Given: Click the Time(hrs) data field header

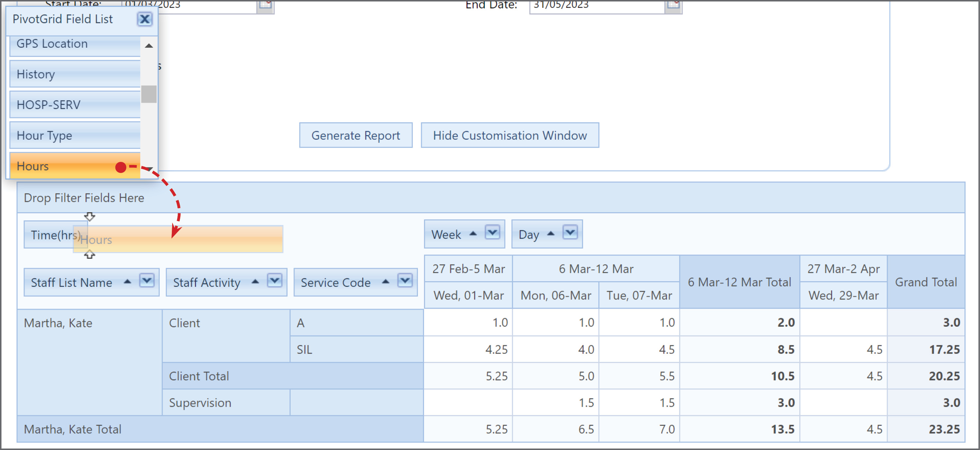Looking at the screenshot, I should [56, 235].
